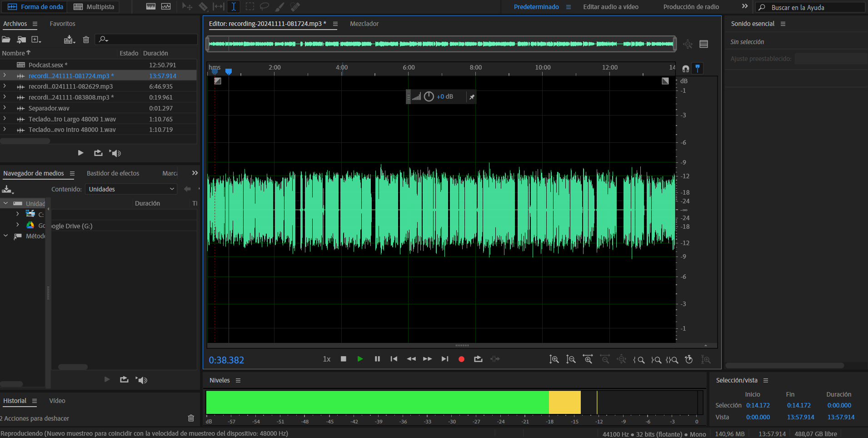Pause playback in transport controls
This screenshot has width=868, height=438.
click(377, 359)
